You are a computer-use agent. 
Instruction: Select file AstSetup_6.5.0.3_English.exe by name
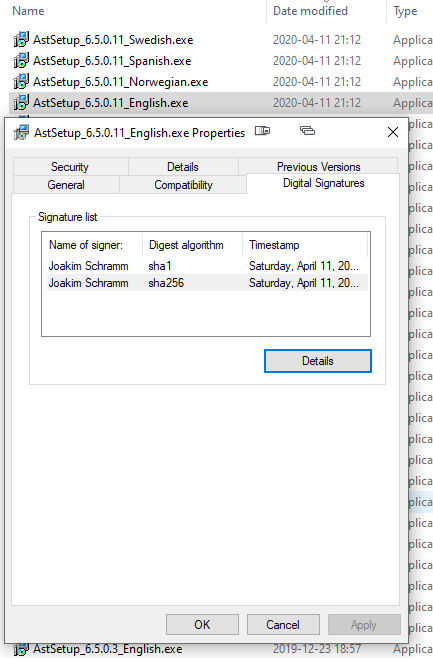pyautogui.click(x=108, y=649)
